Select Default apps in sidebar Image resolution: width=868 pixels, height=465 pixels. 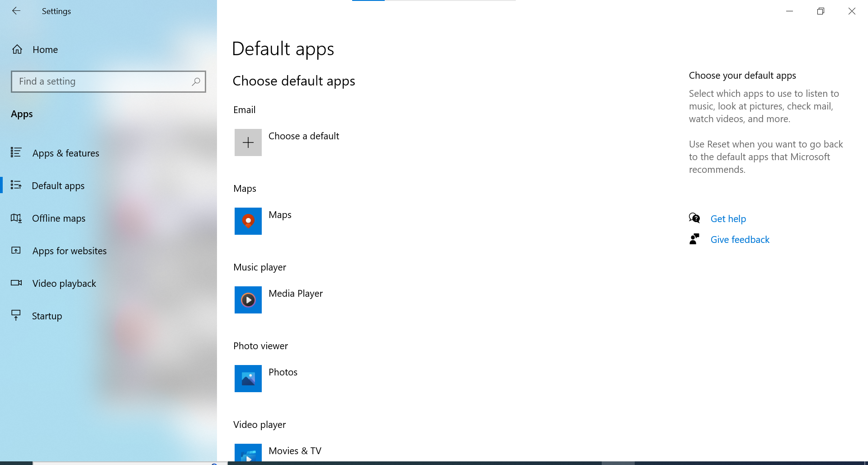(58, 186)
